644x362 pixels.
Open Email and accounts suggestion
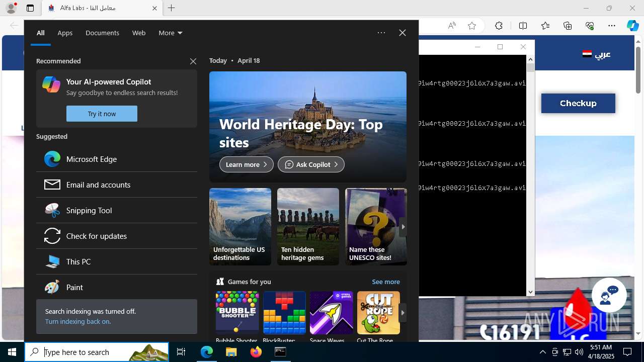(x=117, y=185)
